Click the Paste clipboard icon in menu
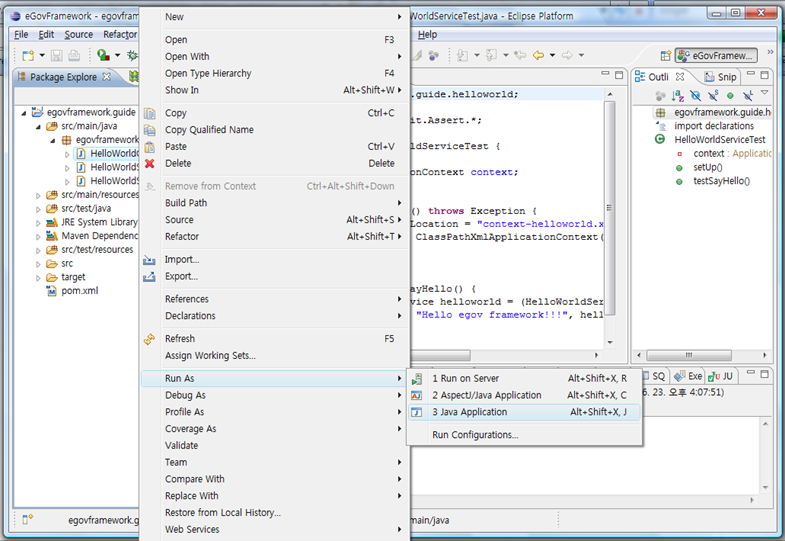 150,147
